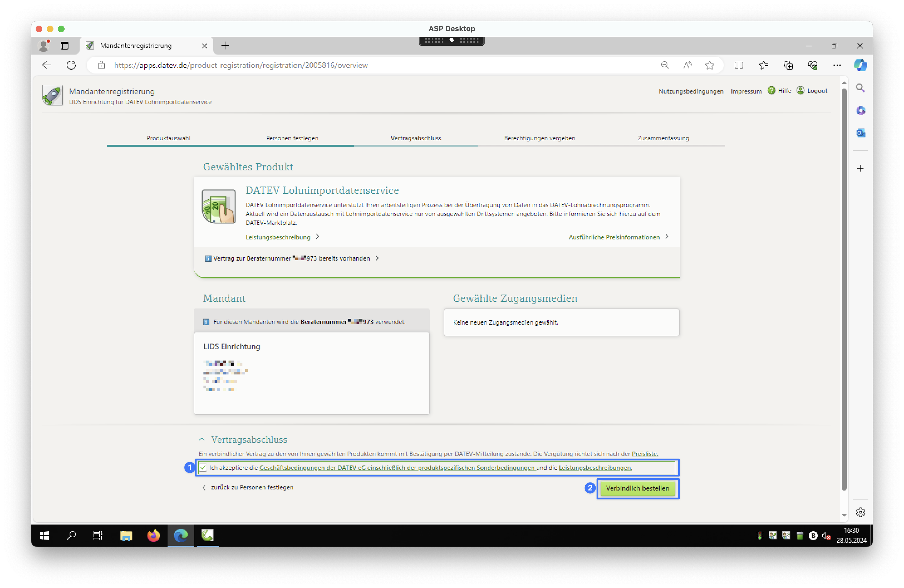The width and height of the screenshot is (904, 588).
Task: Click the Verbindlich bestellen button
Action: (637, 488)
